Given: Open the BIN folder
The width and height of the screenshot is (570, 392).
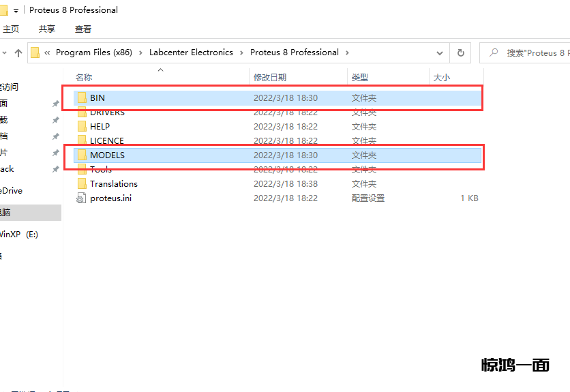Looking at the screenshot, I should (x=97, y=98).
